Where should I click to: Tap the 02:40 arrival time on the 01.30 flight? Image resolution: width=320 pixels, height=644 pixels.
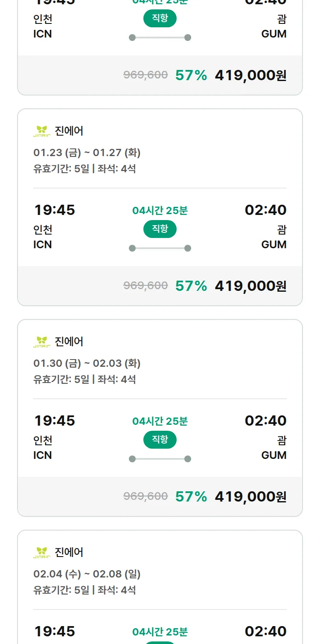tap(265, 421)
